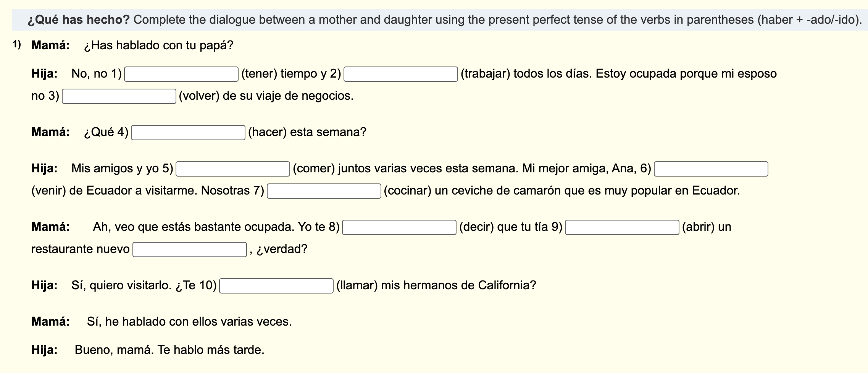Screen dimensions: 868x373
Task: Click the '(haber + -ado/-ido)' hint text
Action: click(x=809, y=20)
